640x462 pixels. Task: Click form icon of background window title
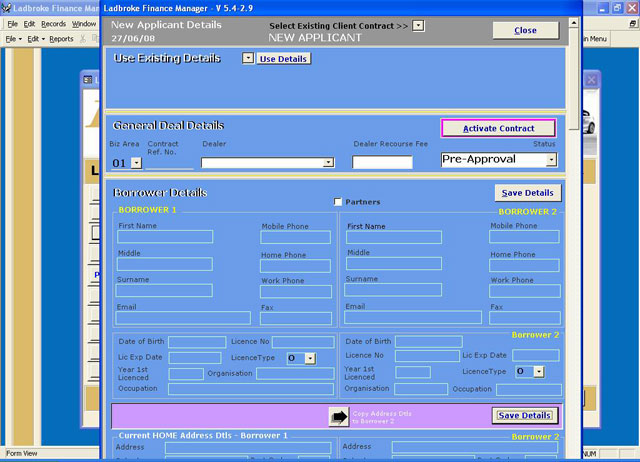88,80
